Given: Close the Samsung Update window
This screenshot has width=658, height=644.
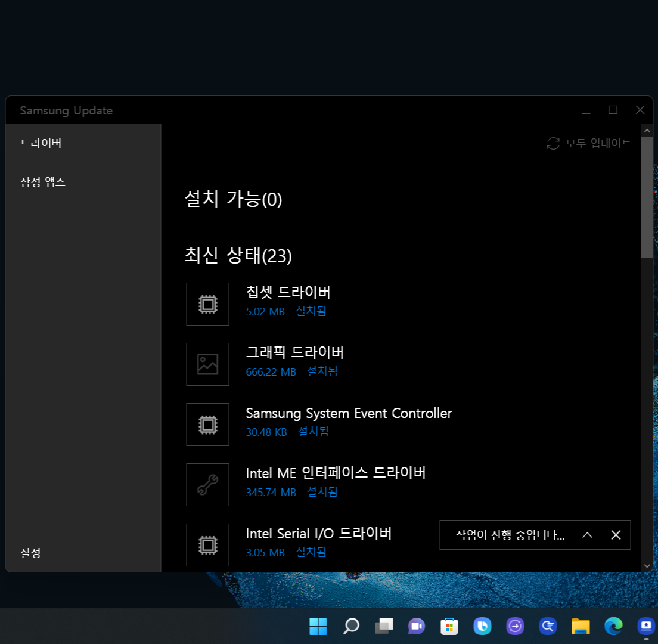Looking at the screenshot, I should [640, 110].
